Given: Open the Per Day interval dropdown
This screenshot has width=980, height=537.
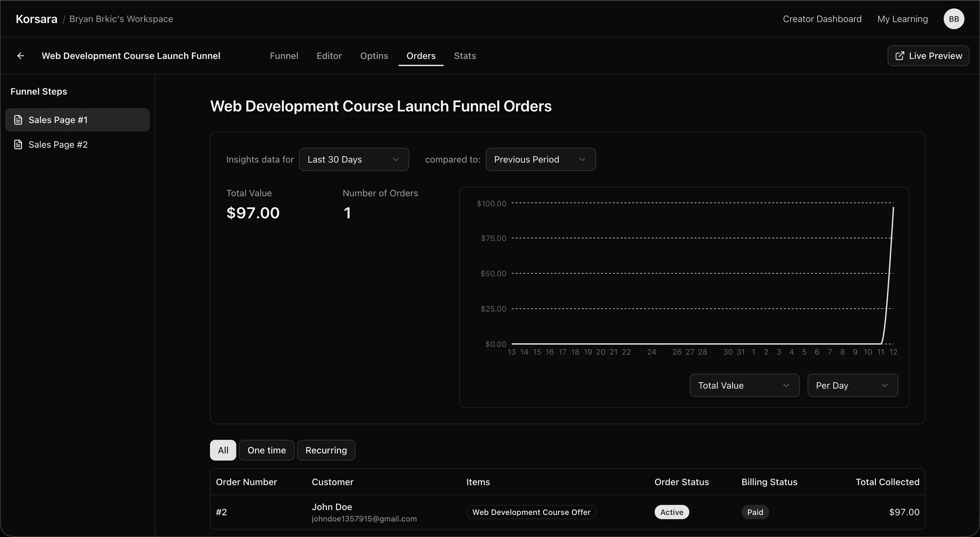Looking at the screenshot, I should pyautogui.click(x=852, y=386).
